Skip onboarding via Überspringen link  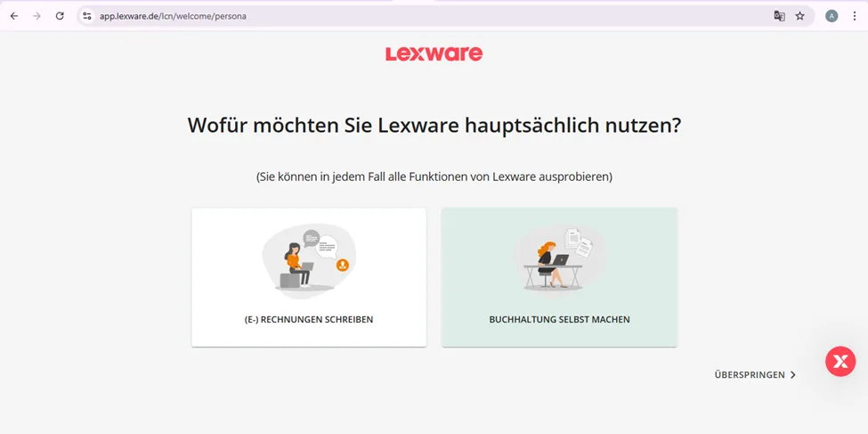click(x=755, y=374)
